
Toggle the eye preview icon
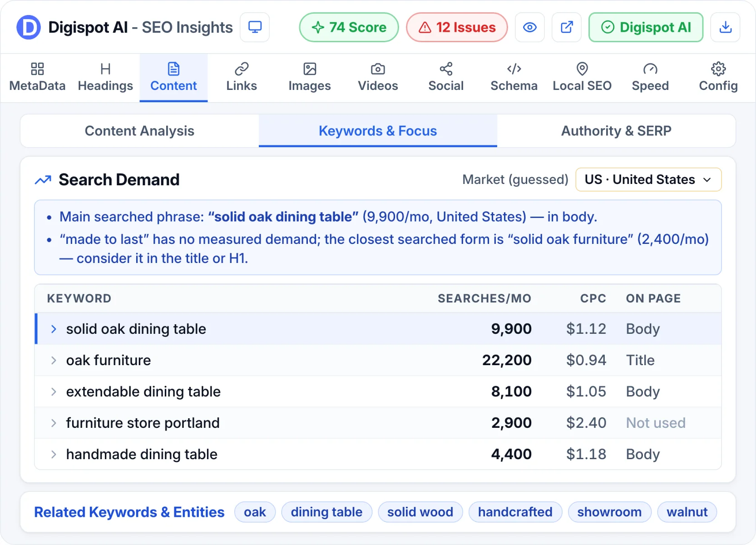(530, 27)
